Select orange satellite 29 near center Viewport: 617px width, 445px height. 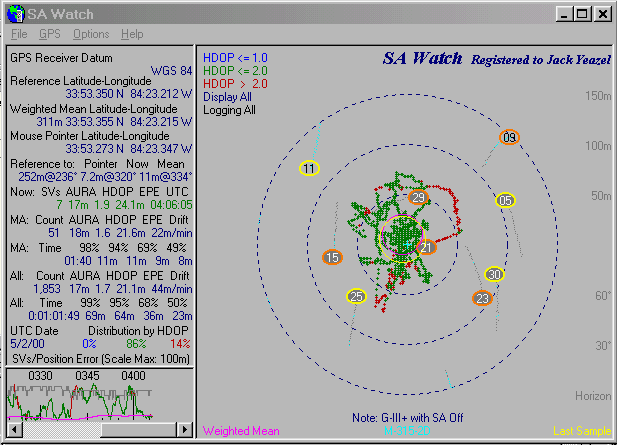click(x=418, y=198)
